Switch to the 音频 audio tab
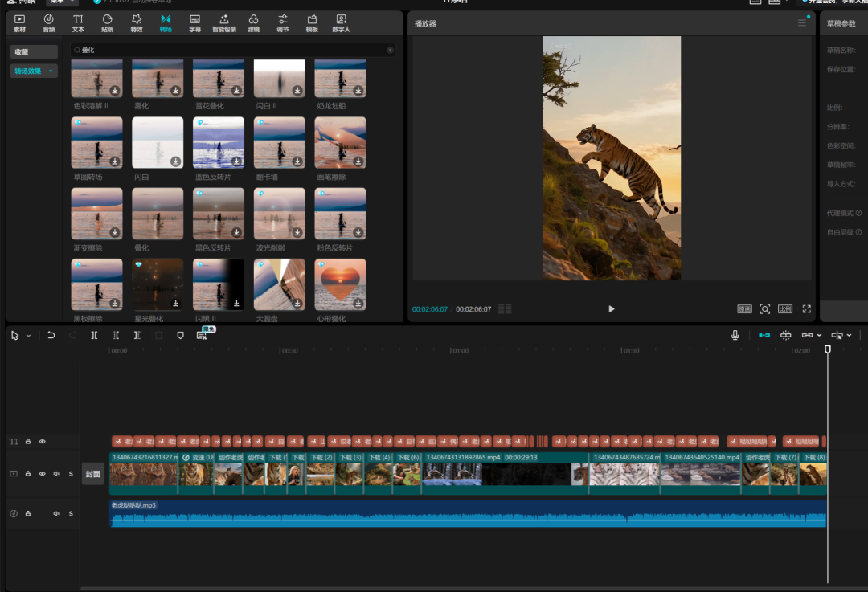Image resolution: width=868 pixels, height=592 pixels. click(x=48, y=22)
